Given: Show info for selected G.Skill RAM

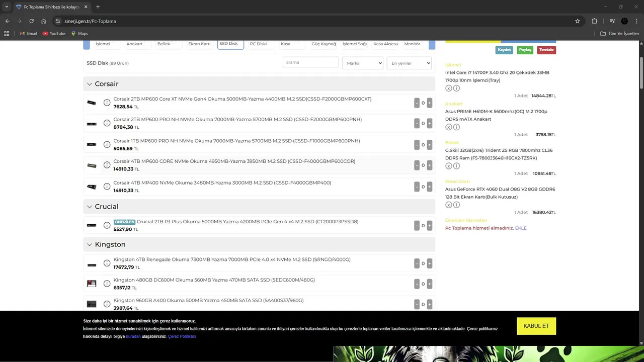Looking at the screenshot, I should click(456, 166).
